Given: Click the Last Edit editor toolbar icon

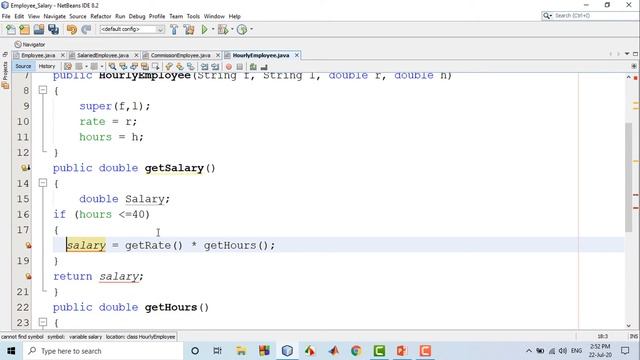Looking at the screenshot, I should point(68,67).
